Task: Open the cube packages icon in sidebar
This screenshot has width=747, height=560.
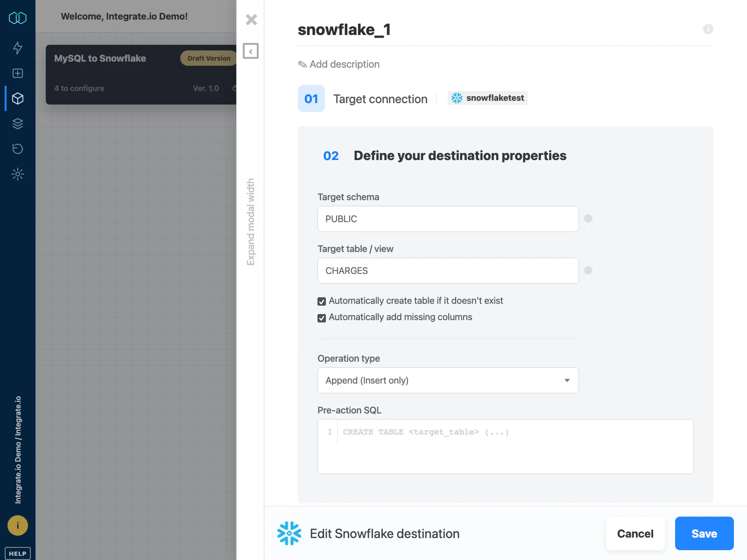Action: pos(18,98)
